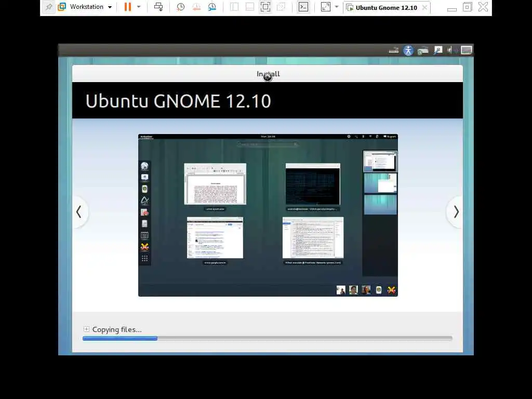Click the network connection indicator

tap(423, 50)
